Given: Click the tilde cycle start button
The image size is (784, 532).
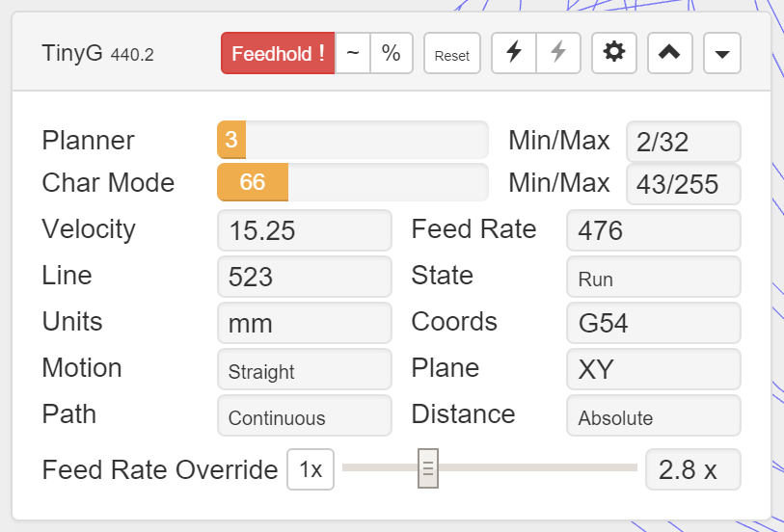Looking at the screenshot, I should click(353, 53).
